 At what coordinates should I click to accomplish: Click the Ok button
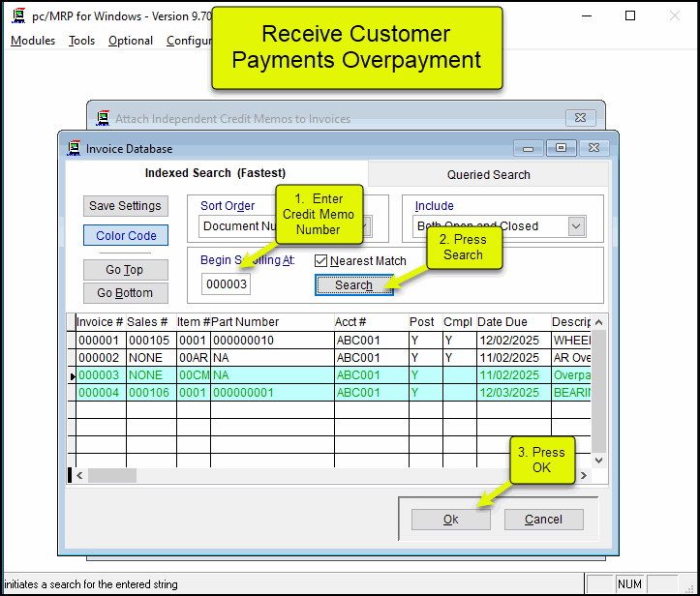[450, 520]
